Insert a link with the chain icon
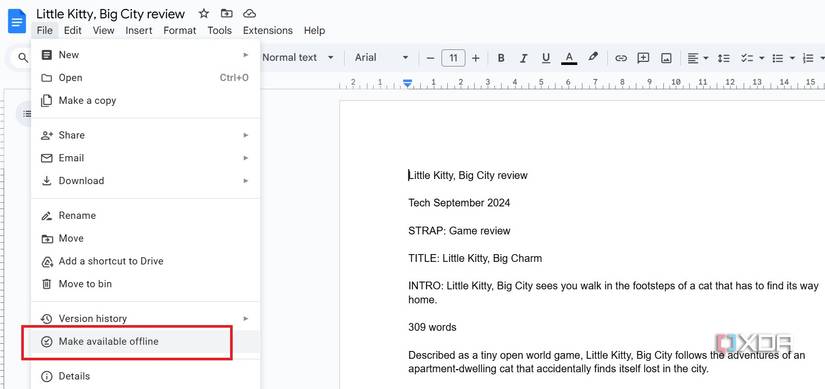This screenshot has height=389, width=825. point(621,58)
